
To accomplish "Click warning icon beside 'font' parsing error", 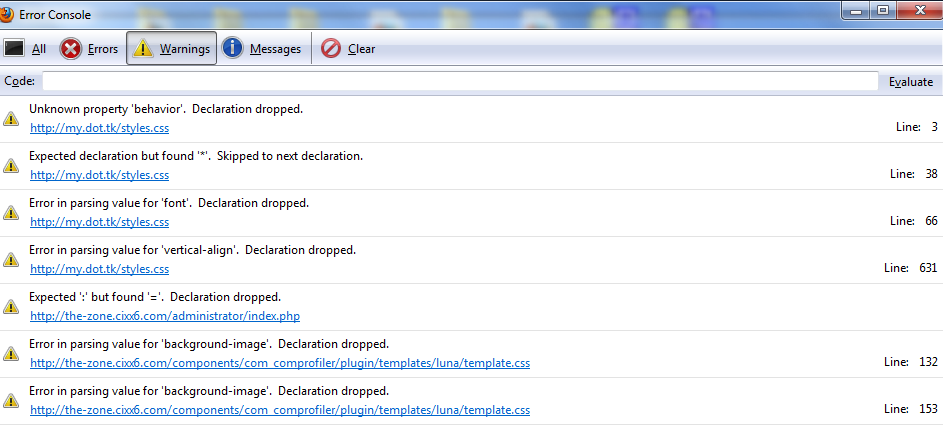I will pos(11,212).
